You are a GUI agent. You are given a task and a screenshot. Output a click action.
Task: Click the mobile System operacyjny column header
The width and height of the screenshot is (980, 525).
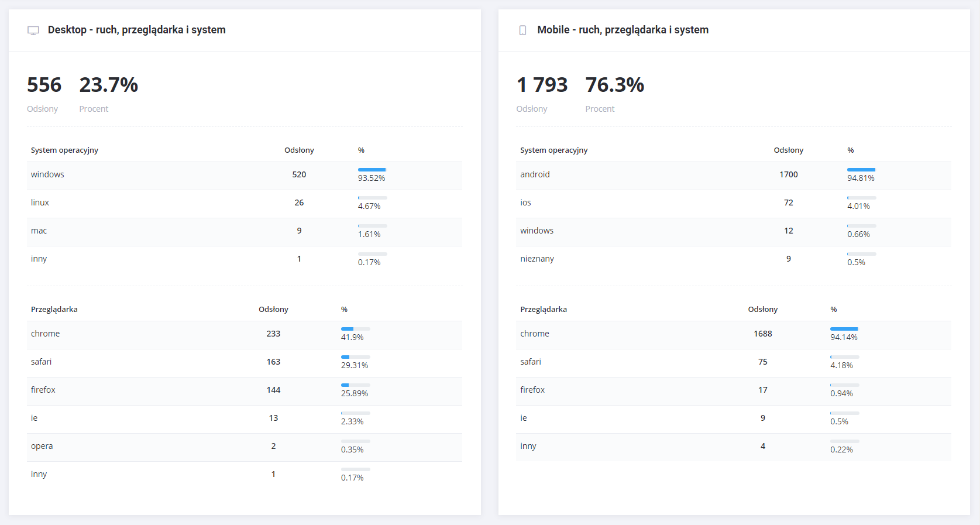coord(554,150)
